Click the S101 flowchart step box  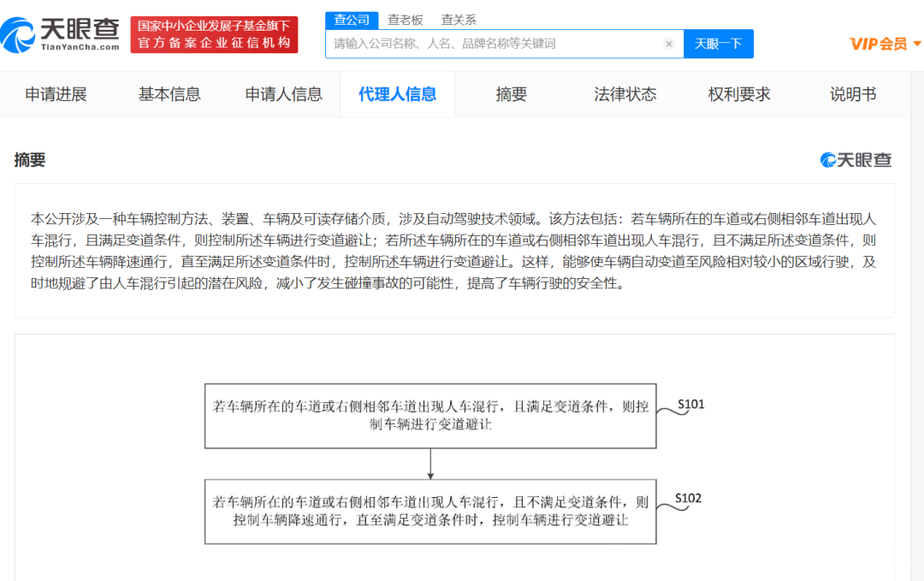(430, 416)
